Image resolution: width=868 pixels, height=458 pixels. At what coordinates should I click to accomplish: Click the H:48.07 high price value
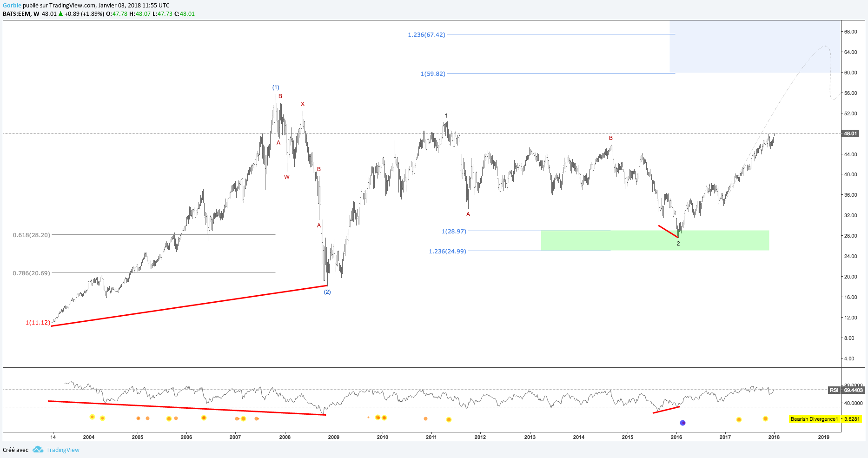click(x=140, y=14)
